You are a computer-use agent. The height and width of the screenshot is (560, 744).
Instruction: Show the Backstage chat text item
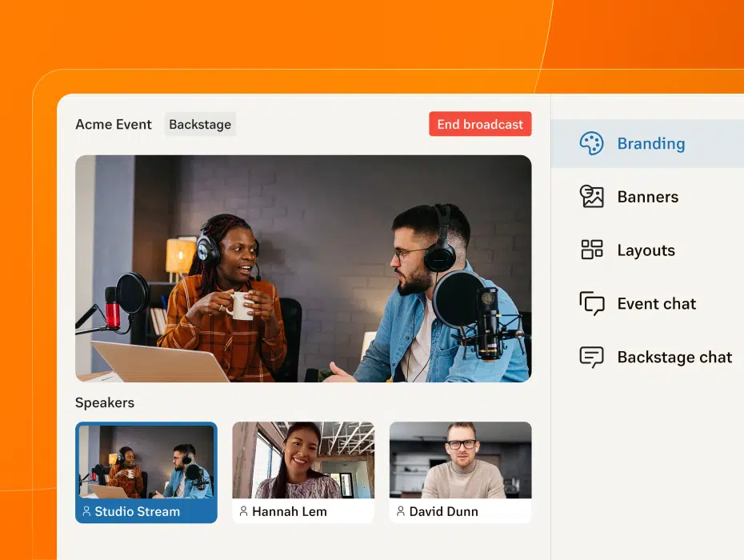(x=674, y=358)
